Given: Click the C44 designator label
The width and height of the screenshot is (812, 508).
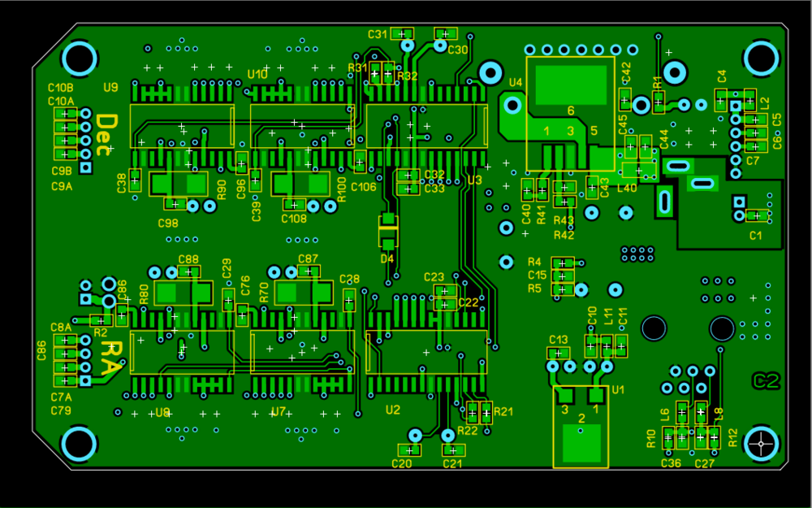Looking at the screenshot, I should tap(663, 139).
